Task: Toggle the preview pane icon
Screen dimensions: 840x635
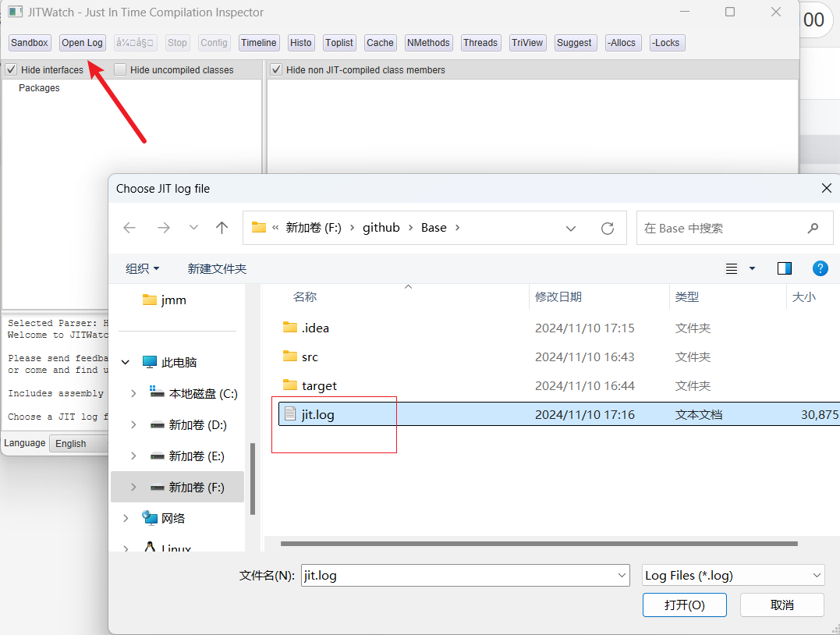Action: point(785,268)
